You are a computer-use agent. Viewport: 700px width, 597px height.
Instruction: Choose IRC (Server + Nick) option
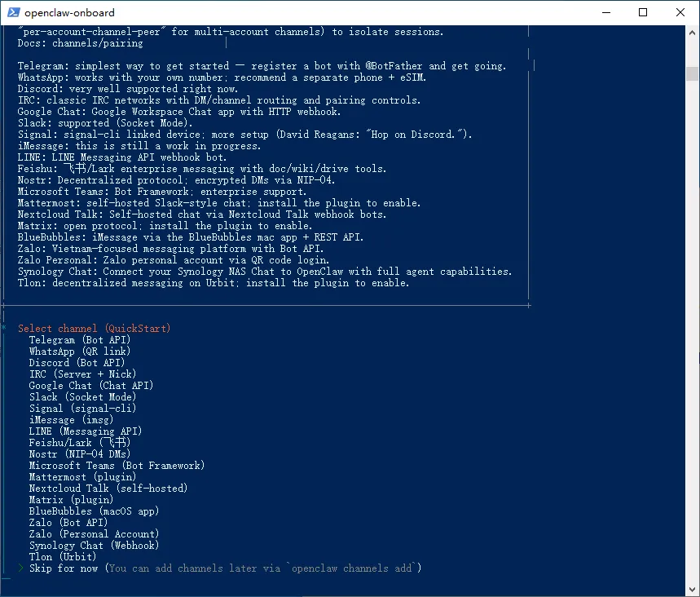pyautogui.click(x=82, y=374)
